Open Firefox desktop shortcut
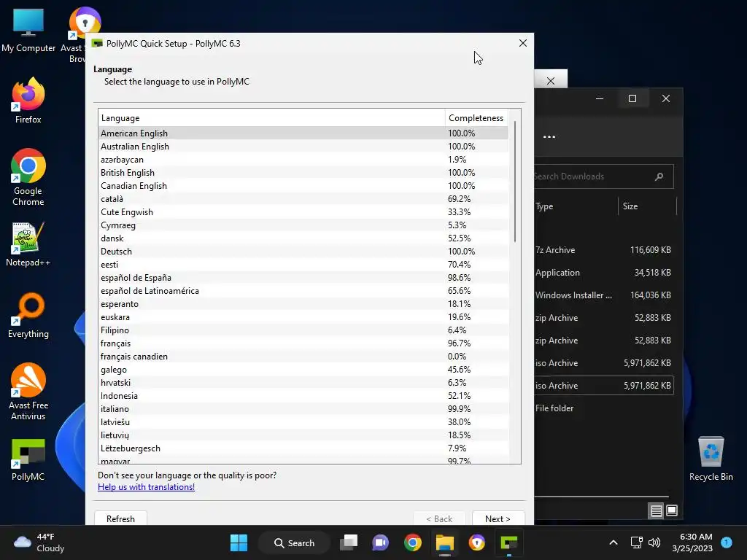 click(28, 101)
